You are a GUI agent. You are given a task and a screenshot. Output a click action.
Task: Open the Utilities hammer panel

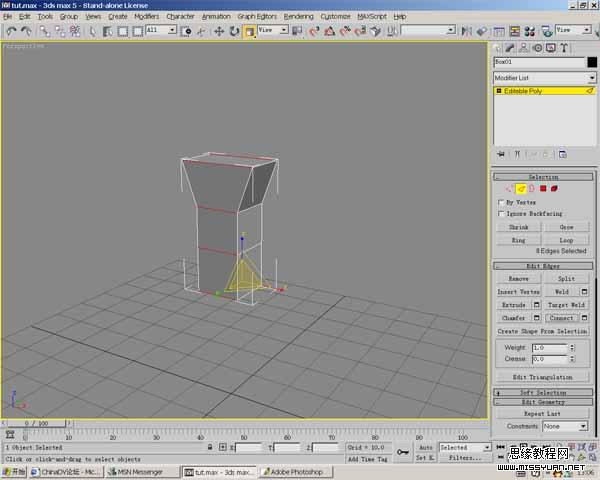pyautogui.click(x=564, y=48)
